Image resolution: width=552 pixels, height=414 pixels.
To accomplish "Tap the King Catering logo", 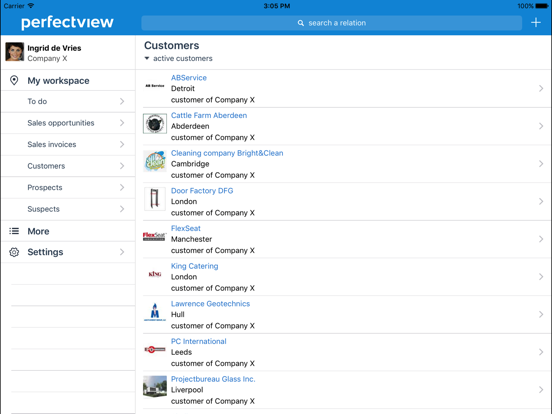I will tap(155, 274).
